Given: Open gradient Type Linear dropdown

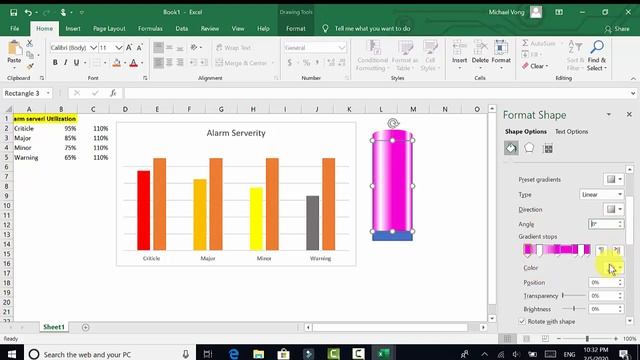Looking at the screenshot, I should (601, 194).
